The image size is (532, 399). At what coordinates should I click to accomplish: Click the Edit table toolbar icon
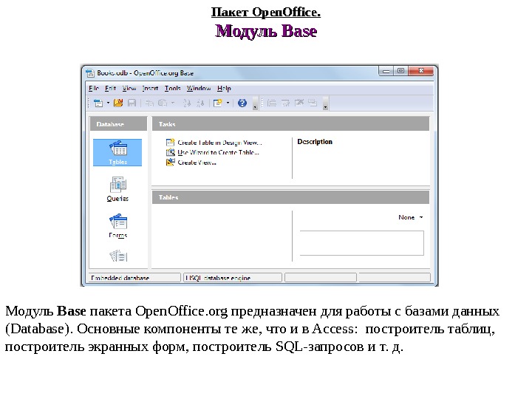tap(285, 103)
